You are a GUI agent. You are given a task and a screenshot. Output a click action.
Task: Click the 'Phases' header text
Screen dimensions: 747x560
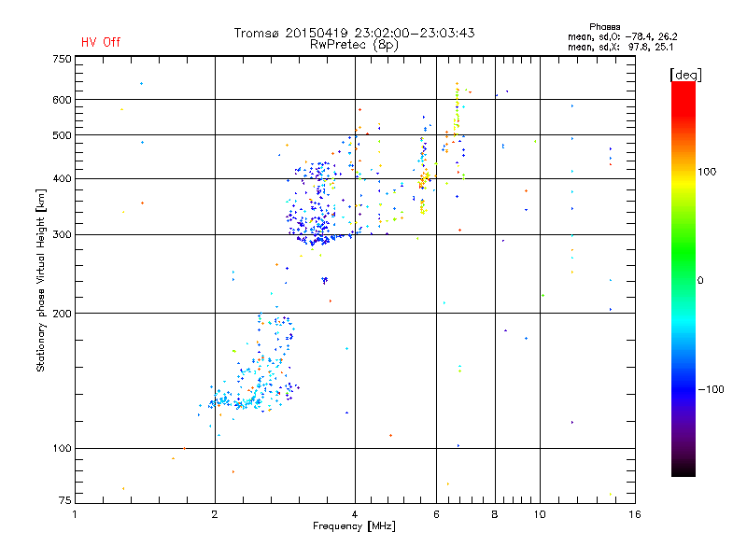604,27
